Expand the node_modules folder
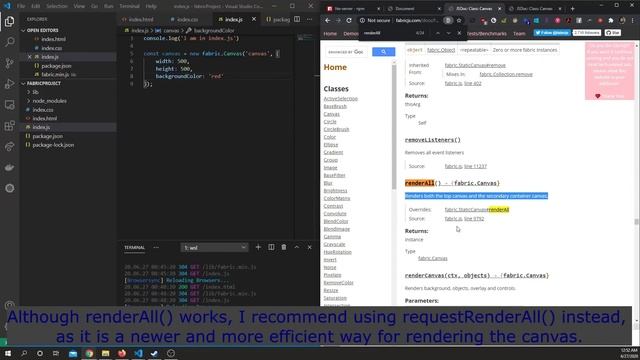Screen dimensions: 640x360 pyautogui.click(x=49, y=101)
